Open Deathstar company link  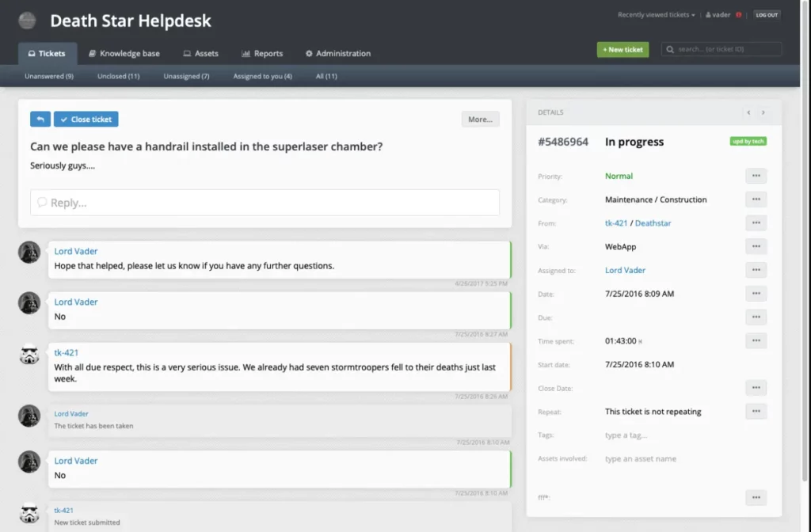point(653,222)
